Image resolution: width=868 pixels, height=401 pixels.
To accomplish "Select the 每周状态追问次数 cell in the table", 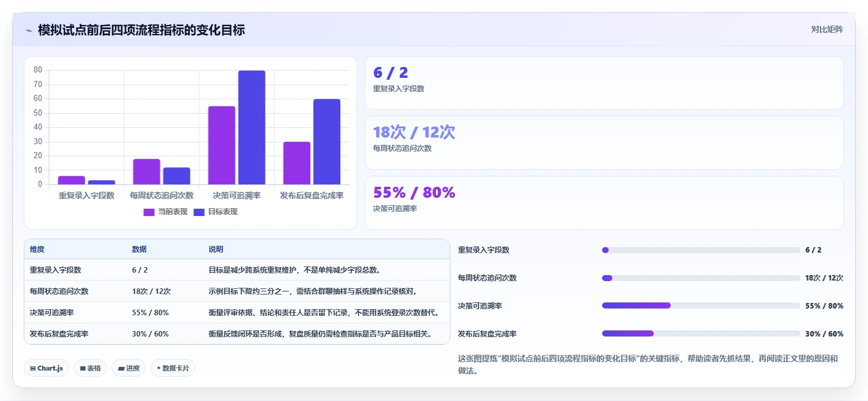I will 59,291.
